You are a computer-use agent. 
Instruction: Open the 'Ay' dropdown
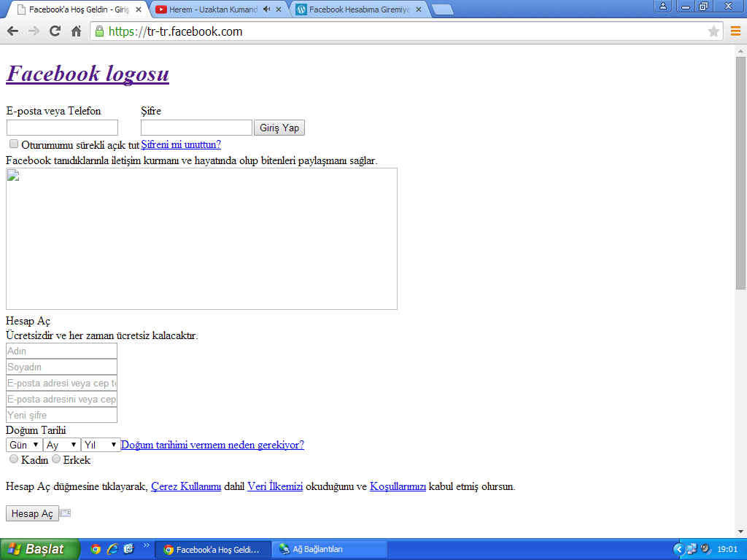pyautogui.click(x=61, y=444)
